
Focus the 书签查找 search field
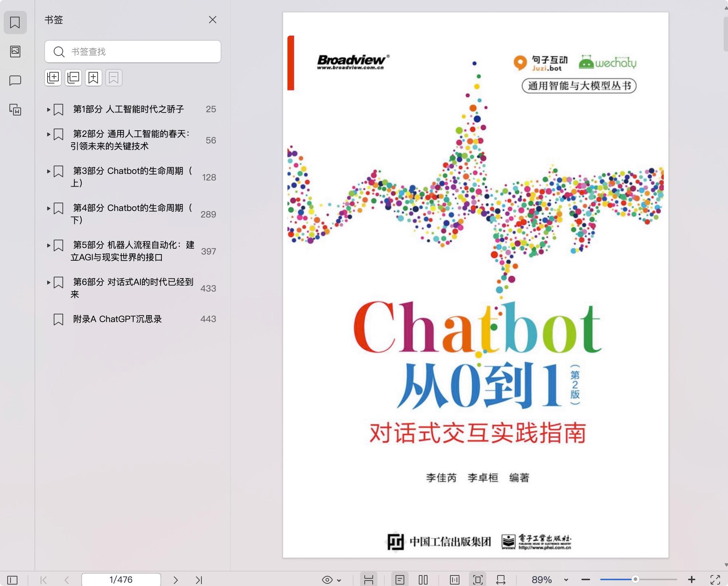coord(133,52)
